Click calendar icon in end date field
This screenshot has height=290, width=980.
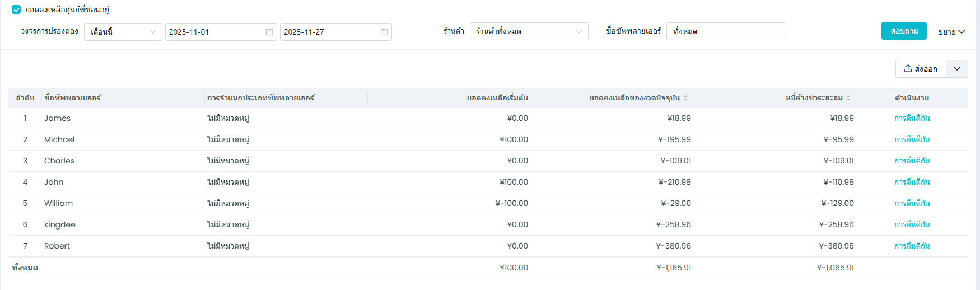[384, 32]
